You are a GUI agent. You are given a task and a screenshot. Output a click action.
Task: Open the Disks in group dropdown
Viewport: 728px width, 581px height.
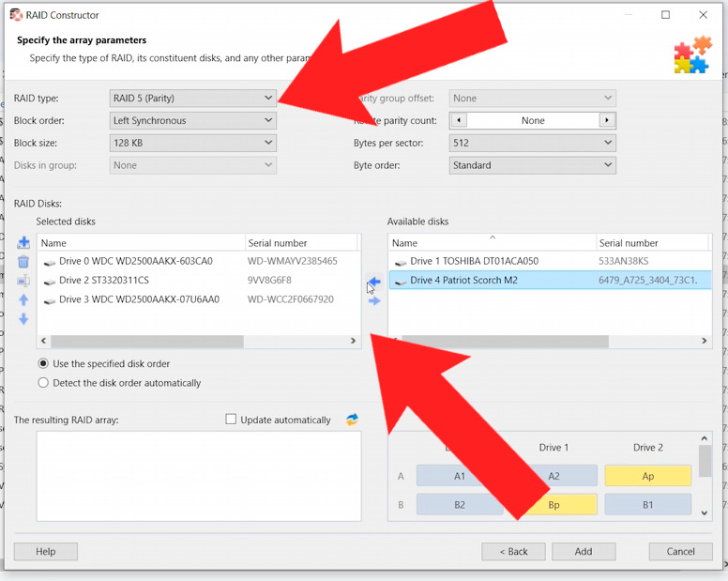[x=192, y=165]
